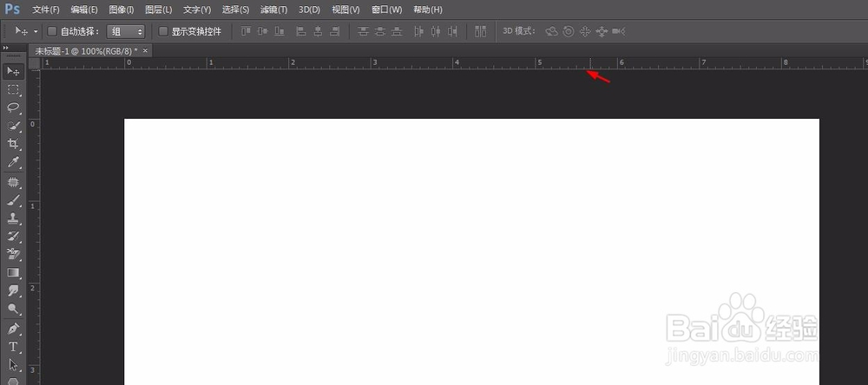Click the white document canvas

pos(471,251)
